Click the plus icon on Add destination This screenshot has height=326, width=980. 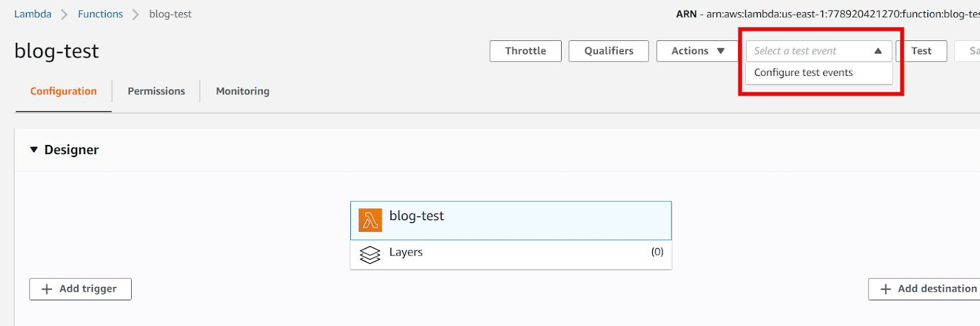(x=885, y=289)
